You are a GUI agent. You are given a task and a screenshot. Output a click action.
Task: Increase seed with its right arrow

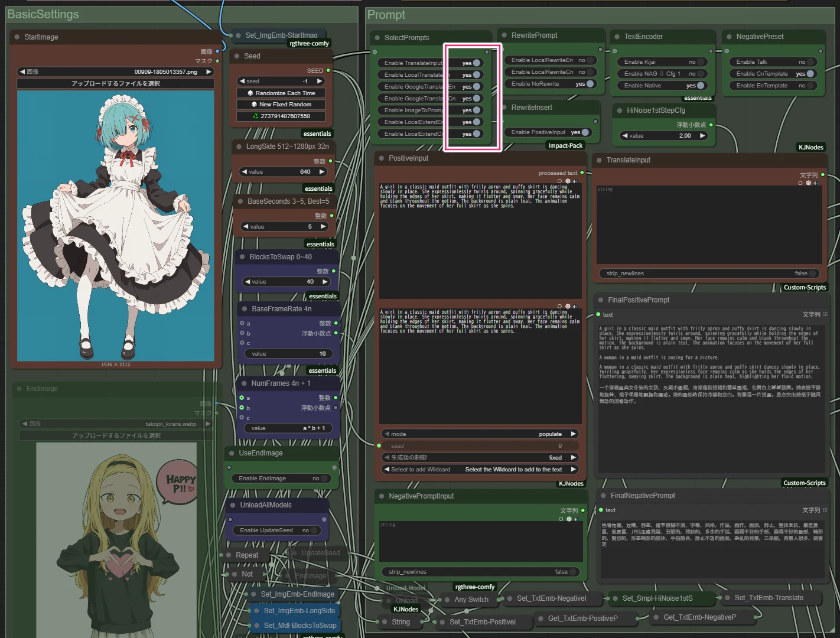[320, 82]
